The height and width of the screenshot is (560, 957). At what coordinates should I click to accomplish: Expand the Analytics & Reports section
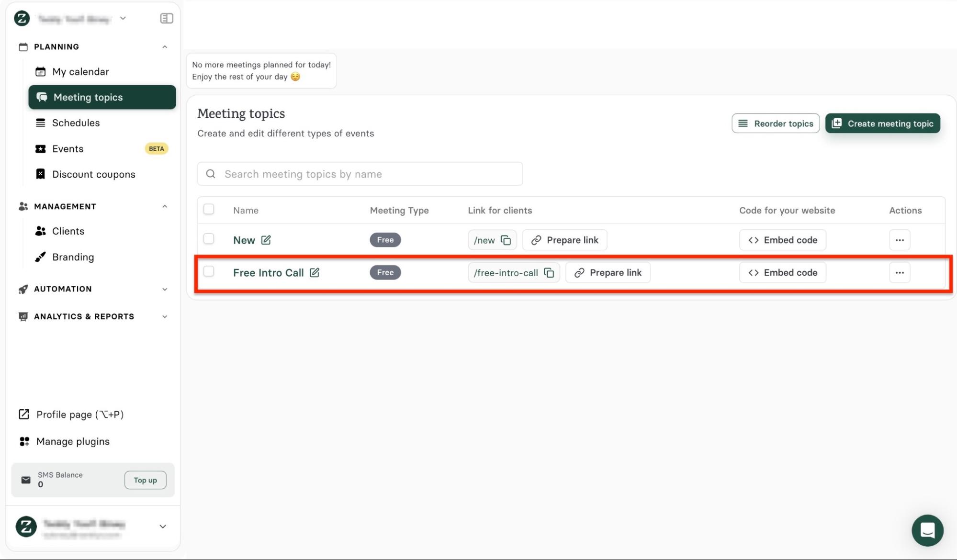(165, 316)
